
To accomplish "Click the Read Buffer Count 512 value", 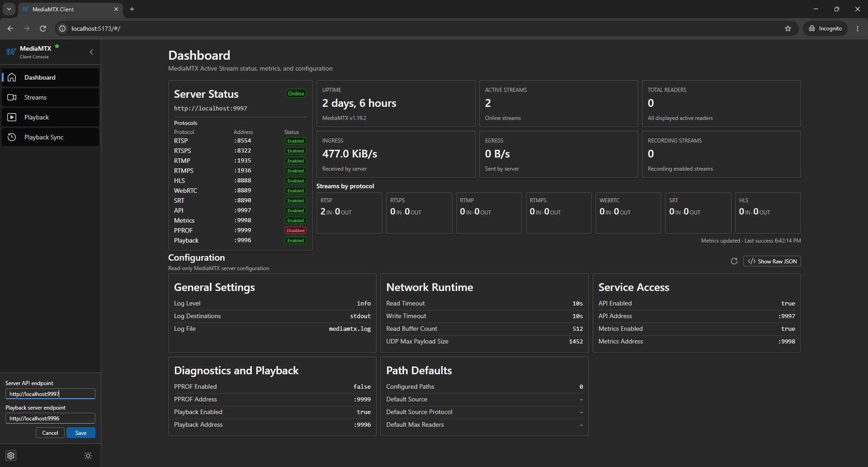I will click(578, 329).
